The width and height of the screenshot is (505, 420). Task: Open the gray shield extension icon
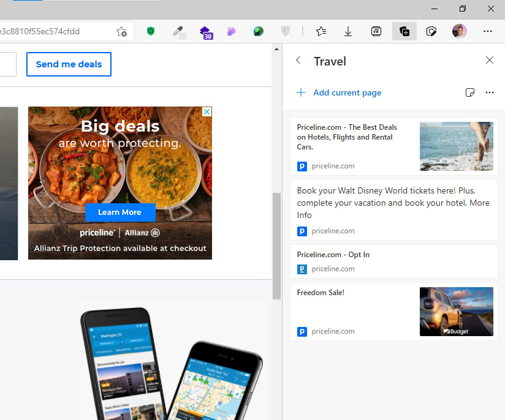coord(286,31)
